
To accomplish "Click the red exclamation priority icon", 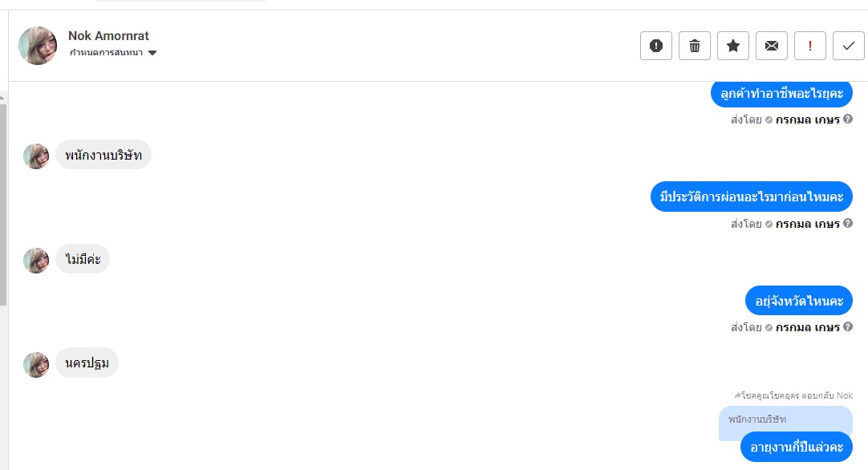I will tap(810, 46).
